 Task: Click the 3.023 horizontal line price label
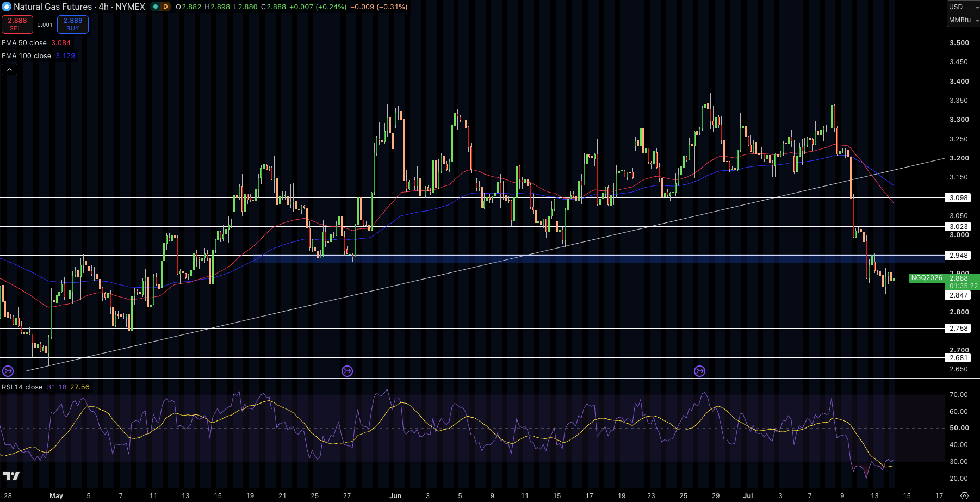[959, 226]
